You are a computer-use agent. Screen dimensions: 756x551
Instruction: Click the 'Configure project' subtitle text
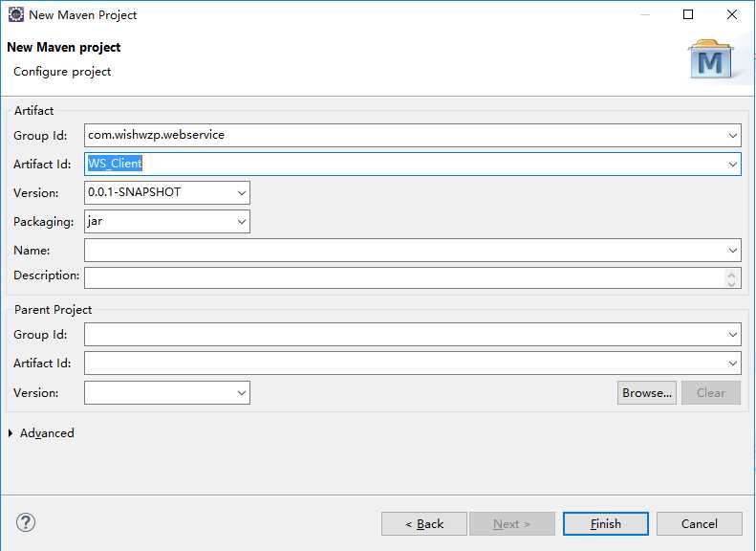point(62,72)
